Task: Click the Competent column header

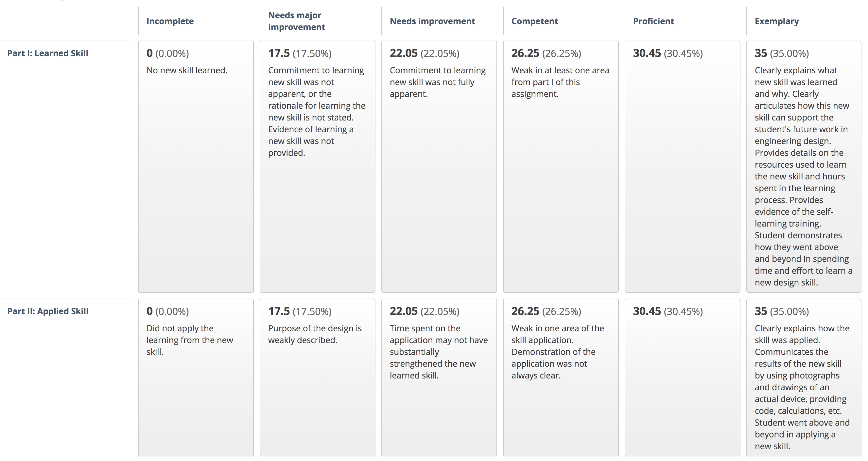Action: [x=535, y=21]
